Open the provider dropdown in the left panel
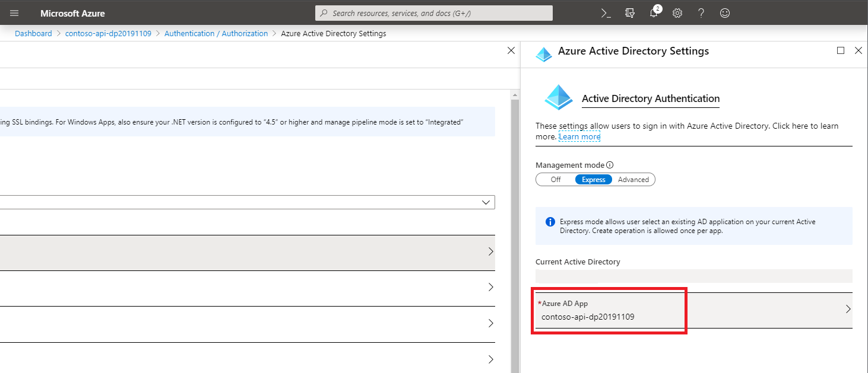 tap(486, 202)
